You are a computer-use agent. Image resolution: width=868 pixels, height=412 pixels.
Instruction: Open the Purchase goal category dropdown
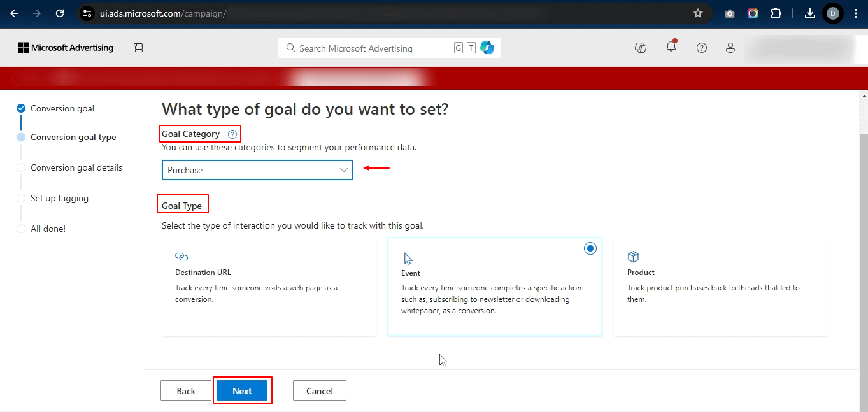coord(257,170)
